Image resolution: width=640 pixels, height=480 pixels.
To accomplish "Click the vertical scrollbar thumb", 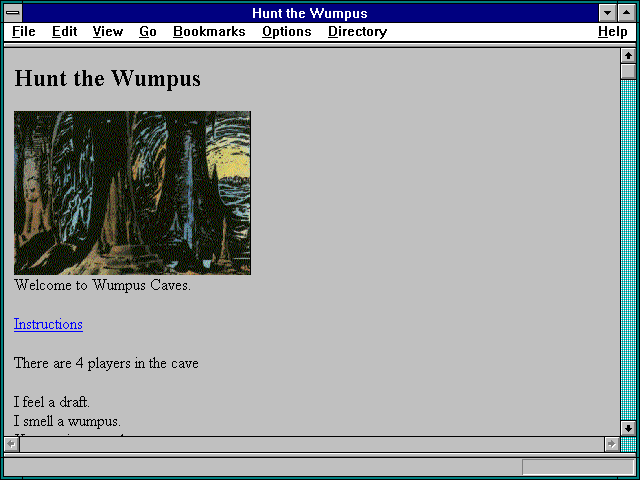I will (628, 71).
